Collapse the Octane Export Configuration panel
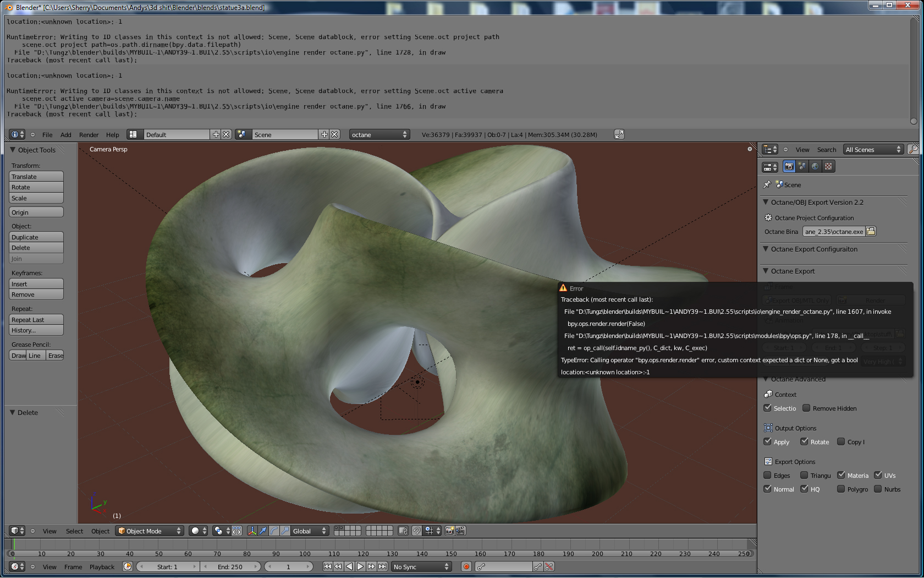 (x=766, y=249)
